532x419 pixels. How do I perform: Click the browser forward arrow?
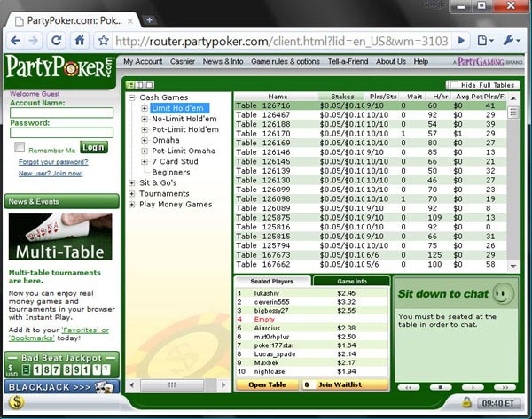click(x=34, y=41)
